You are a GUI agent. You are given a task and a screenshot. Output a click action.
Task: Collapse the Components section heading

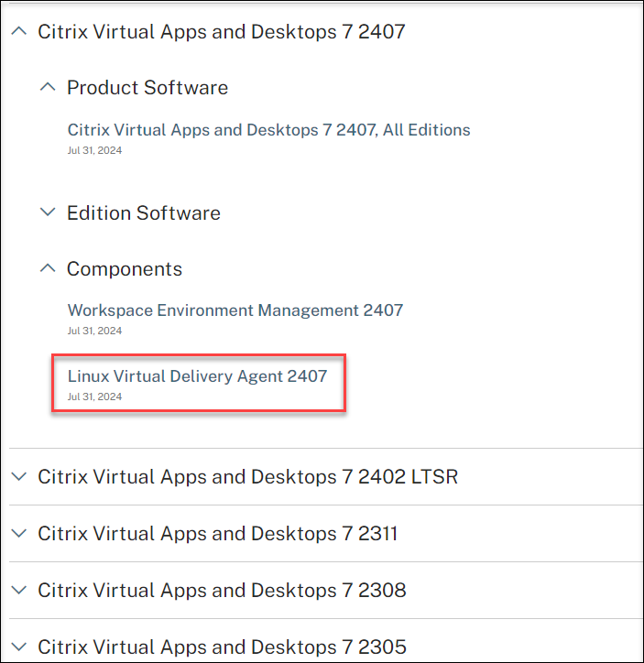[x=125, y=269]
